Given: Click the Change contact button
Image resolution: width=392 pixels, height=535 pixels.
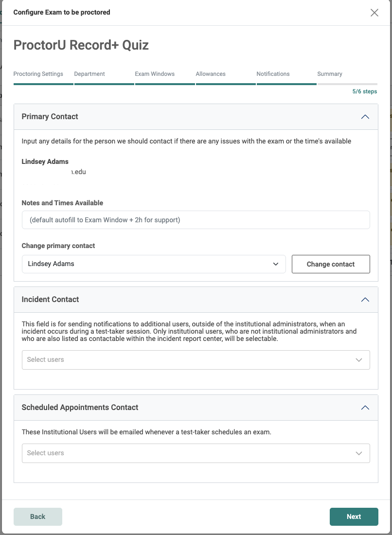Looking at the screenshot, I should click(331, 264).
